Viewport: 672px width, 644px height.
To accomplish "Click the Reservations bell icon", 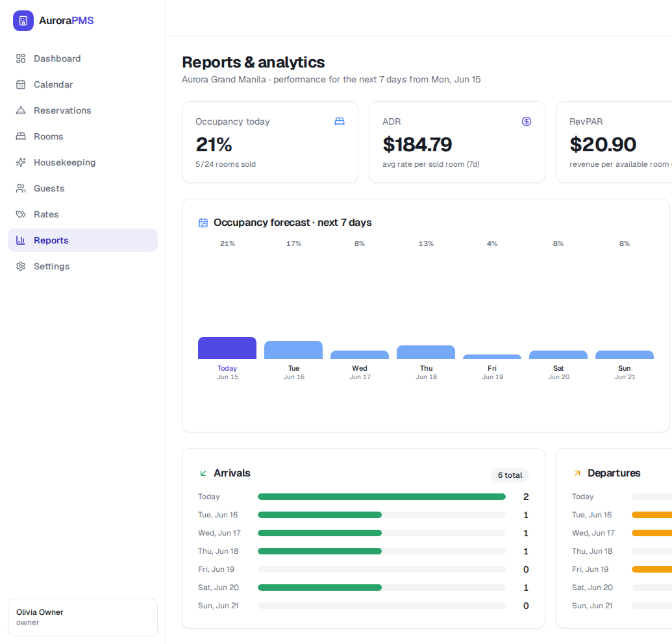I will (21, 110).
